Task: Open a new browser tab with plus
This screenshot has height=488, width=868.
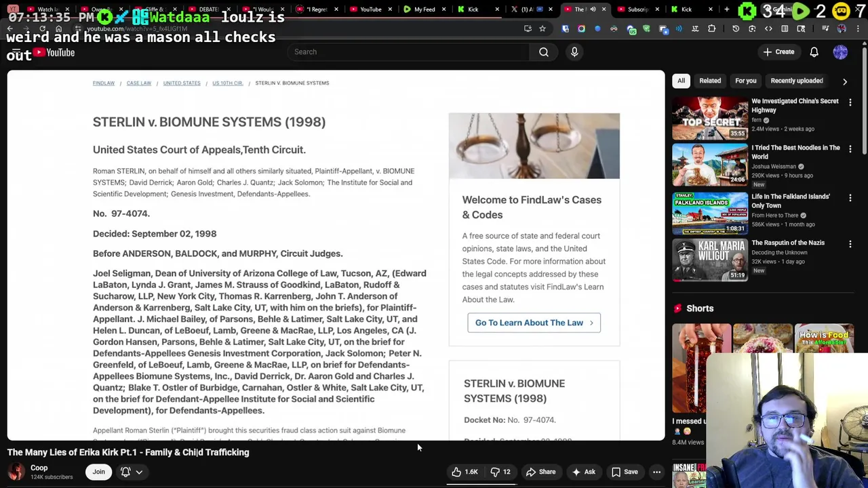Action: pos(726,9)
